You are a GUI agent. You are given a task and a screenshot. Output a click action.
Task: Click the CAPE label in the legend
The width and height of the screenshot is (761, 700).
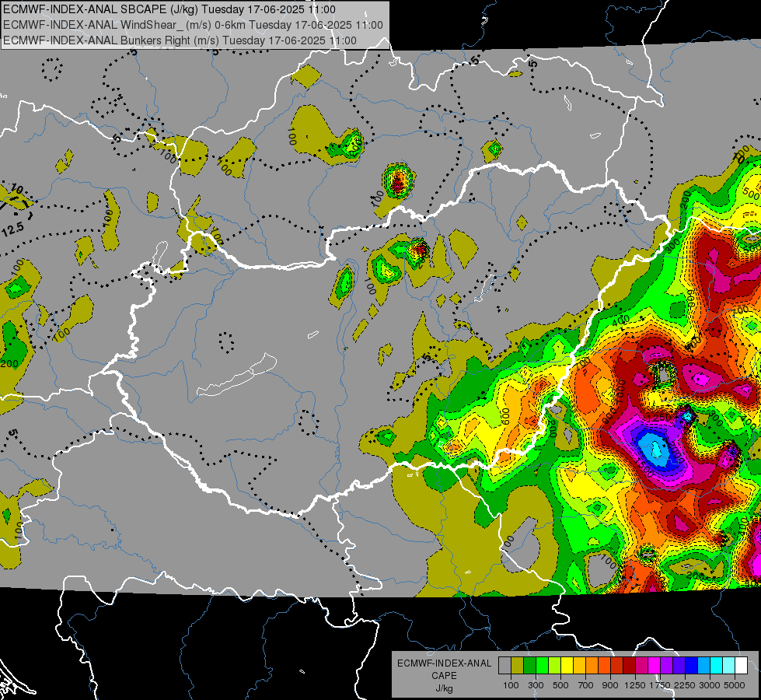coord(445,675)
